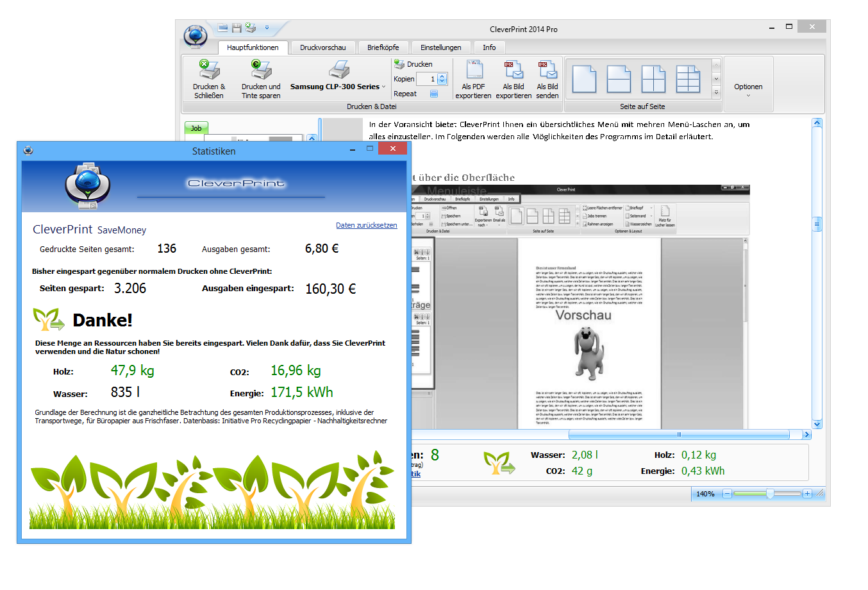Screen dimensions: 868x590
Task: Click the '16,96 kg' CO2 value
Action: (296, 371)
